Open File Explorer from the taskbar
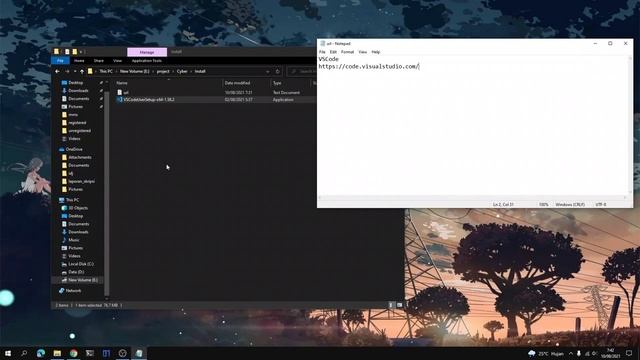The height and width of the screenshot is (360, 640). pyautogui.click(x=57, y=353)
